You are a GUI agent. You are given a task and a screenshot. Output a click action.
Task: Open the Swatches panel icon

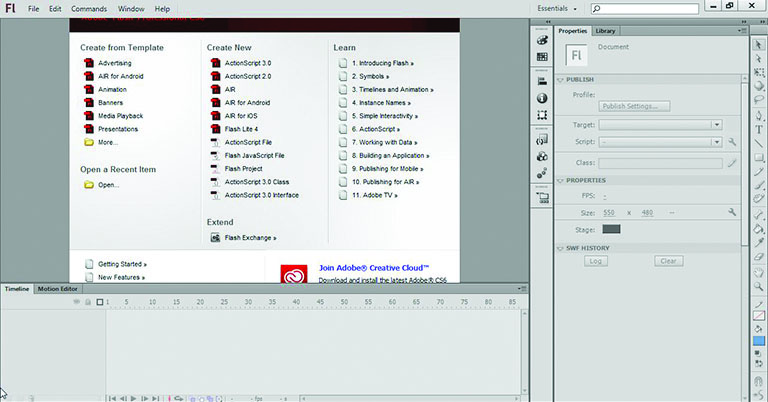542,57
